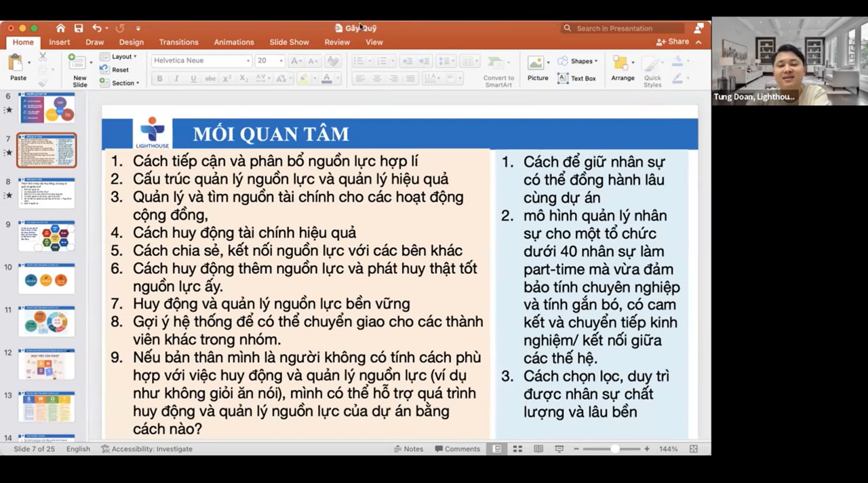The height and width of the screenshot is (483, 868).
Task: Click the Undo arrow icon
Action: click(97, 28)
